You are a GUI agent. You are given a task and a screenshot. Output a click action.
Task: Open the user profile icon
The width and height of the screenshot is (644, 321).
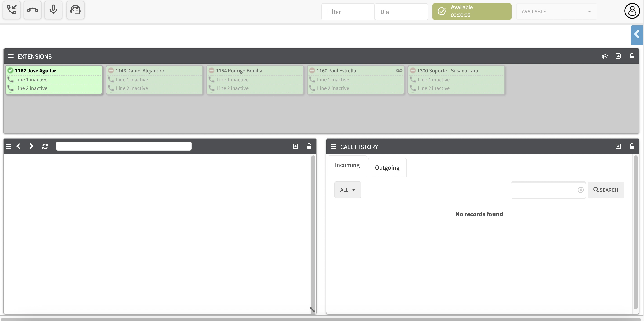pos(632,11)
